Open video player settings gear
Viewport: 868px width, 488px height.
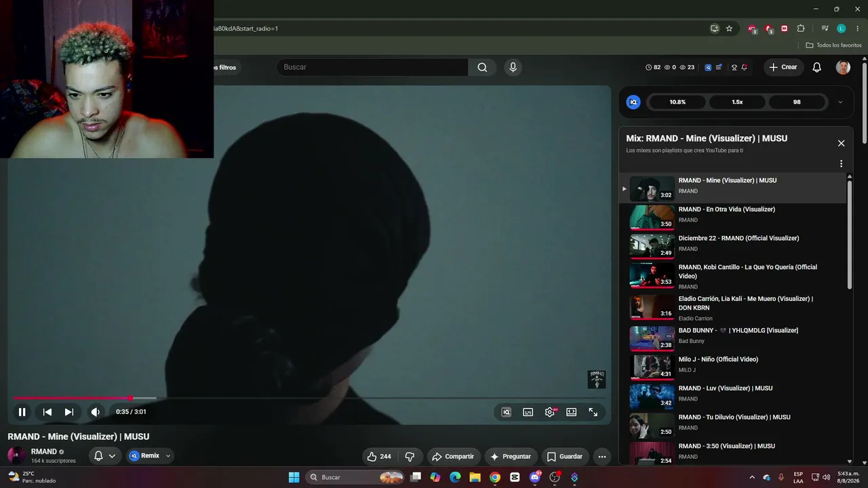550,412
